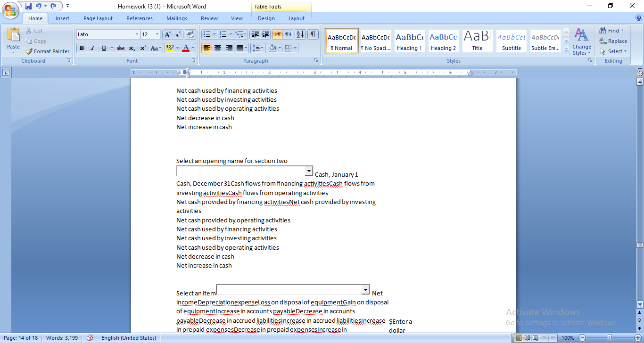The image size is (644, 343).
Task: Open the Font Color swatch dropdown
Action: pyautogui.click(x=192, y=48)
